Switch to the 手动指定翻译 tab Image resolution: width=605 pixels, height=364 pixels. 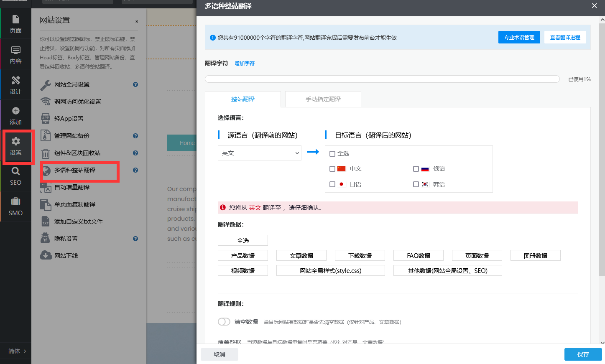click(x=322, y=99)
